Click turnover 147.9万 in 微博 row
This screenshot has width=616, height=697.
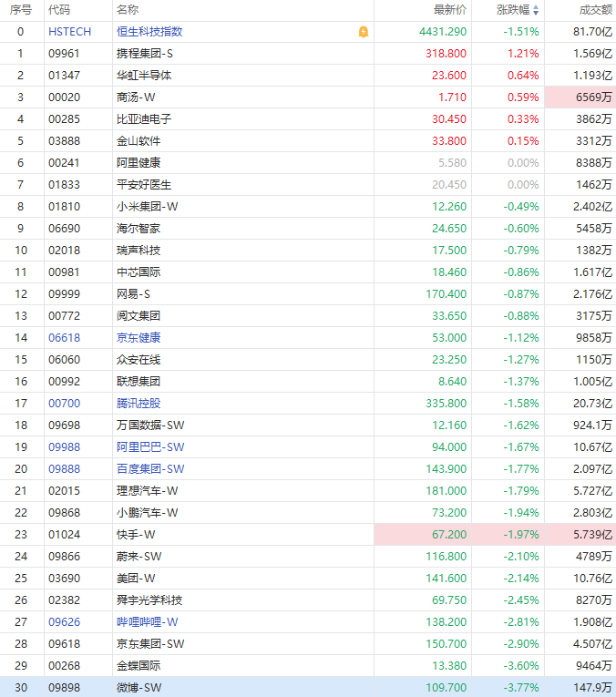pyautogui.click(x=592, y=687)
